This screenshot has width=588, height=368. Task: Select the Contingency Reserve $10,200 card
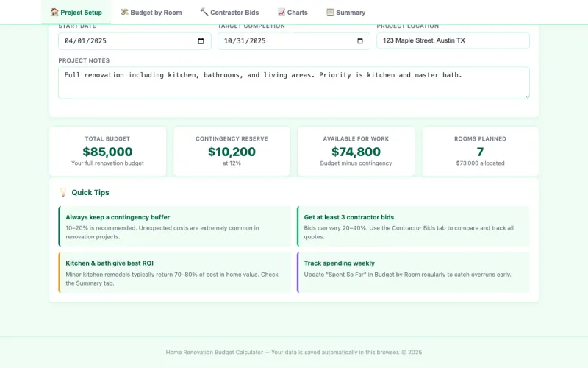point(232,152)
